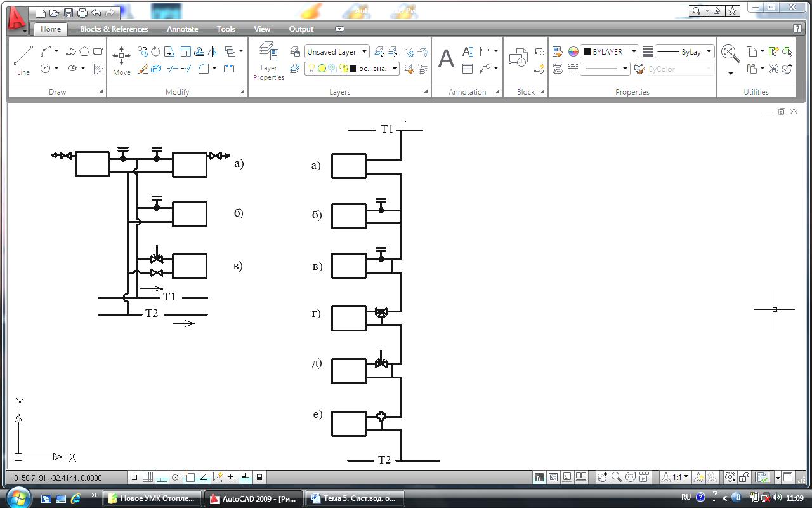
Task: Switch to 'Новое УМК Отопле...' taskbar window
Action: coord(152,498)
